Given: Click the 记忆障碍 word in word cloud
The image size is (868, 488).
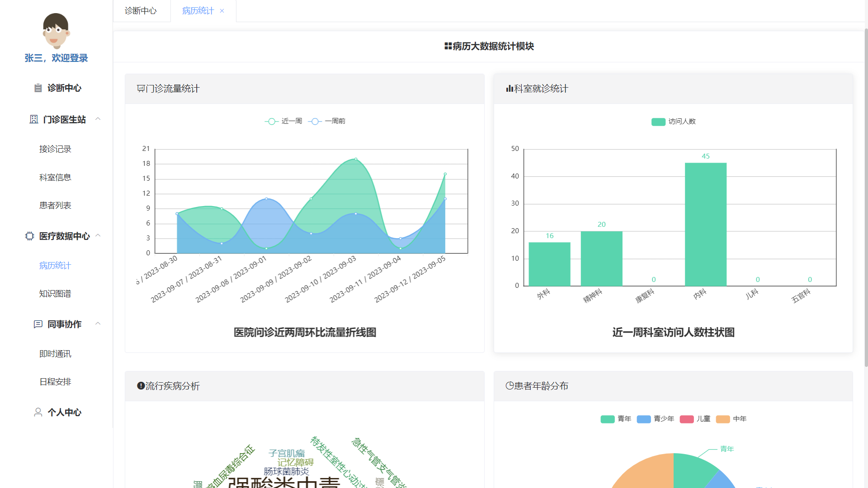Looking at the screenshot, I should (x=295, y=462).
